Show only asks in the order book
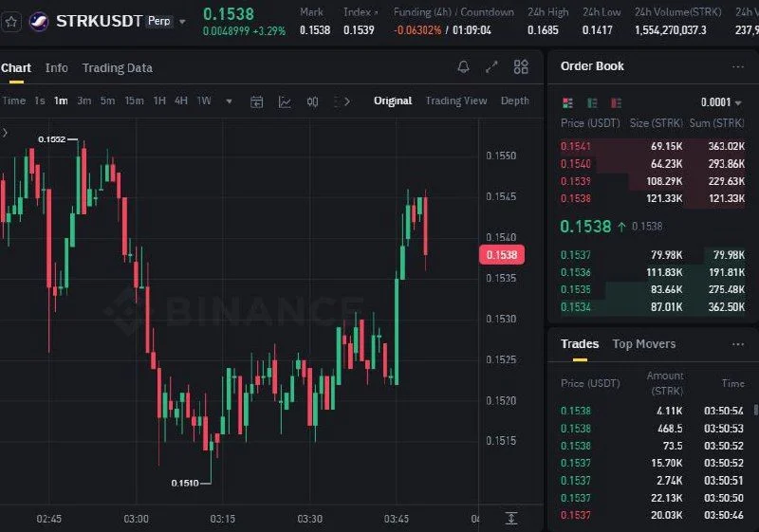 [616, 102]
